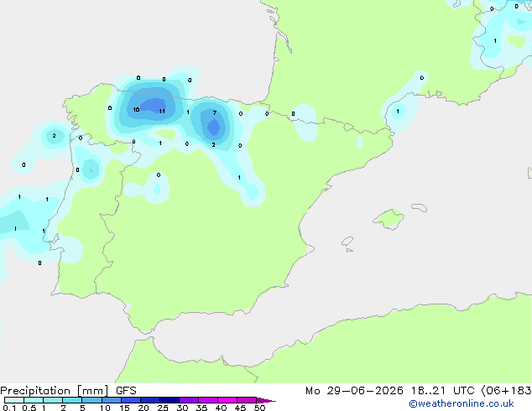Pick the 2–5 mm legend color swatch
This screenshot has width=532, height=411.
point(72,400)
